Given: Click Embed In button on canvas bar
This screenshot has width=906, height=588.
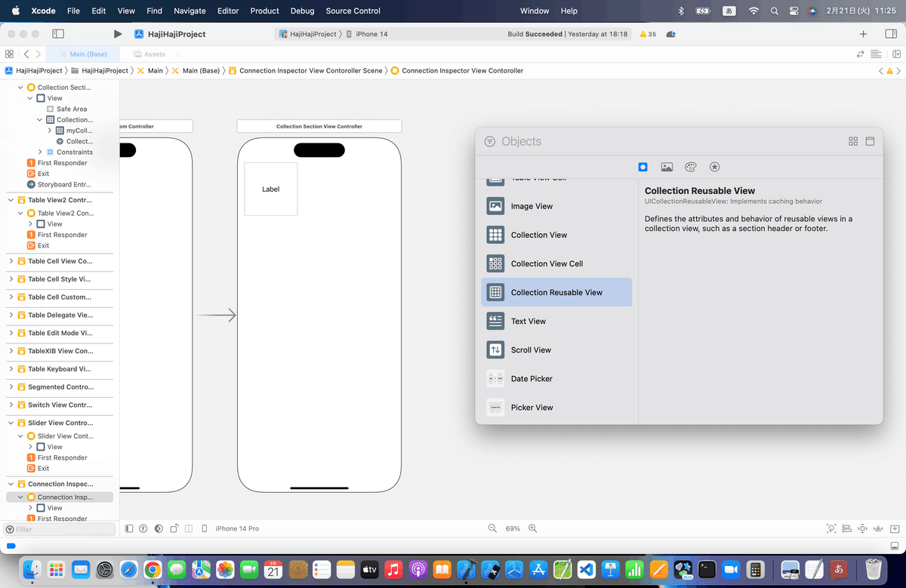Looking at the screenshot, I should (895, 528).
